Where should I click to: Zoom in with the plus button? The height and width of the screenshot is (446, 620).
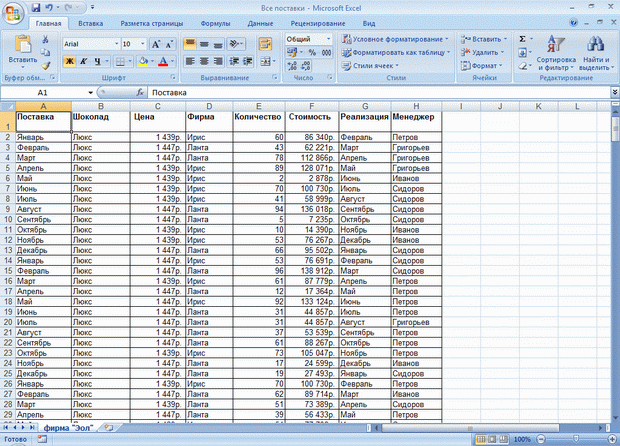(612, 439)
